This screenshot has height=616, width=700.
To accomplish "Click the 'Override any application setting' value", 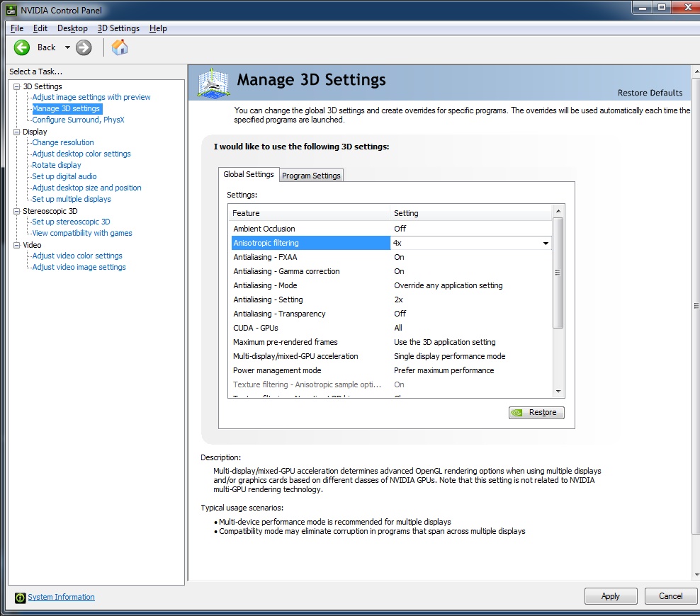I will click(x=448, y=285).
